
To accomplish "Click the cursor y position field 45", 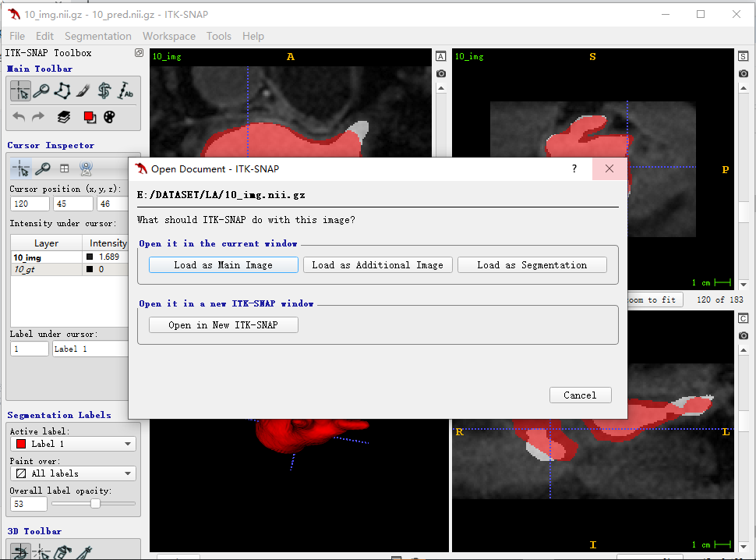I will (73, 204).
